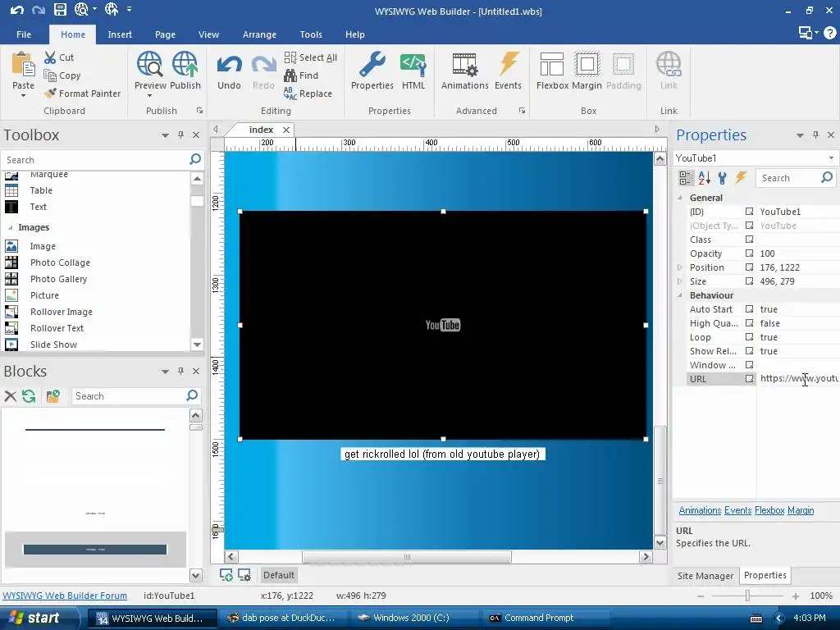This screenshot has width=840, height=630.
Task: Toggle the marker box beside Loop
Action: tap(749, 337)
